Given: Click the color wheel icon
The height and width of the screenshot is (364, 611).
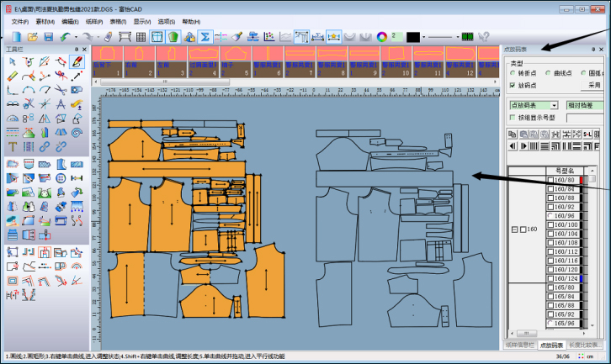Looking at the screenshot, I should pos(382,37).
